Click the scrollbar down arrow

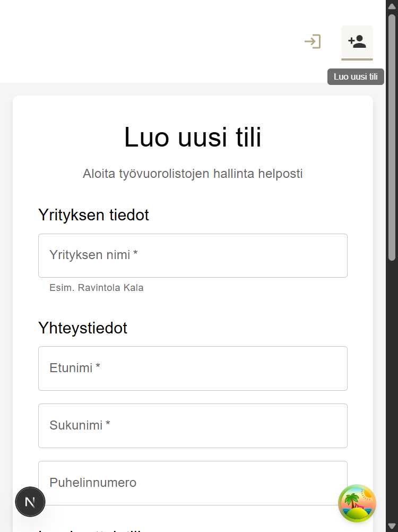392,526
